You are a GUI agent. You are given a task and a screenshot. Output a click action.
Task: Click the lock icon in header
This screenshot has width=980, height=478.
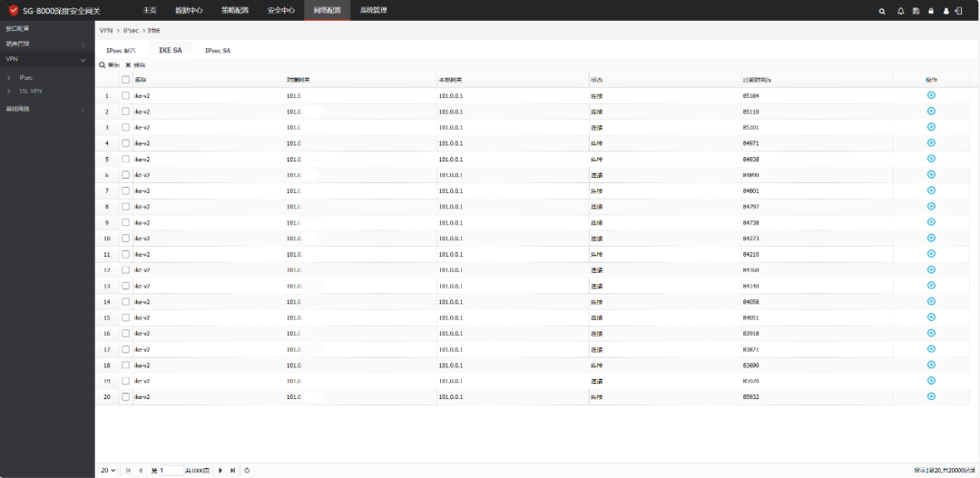coord(931,11)
